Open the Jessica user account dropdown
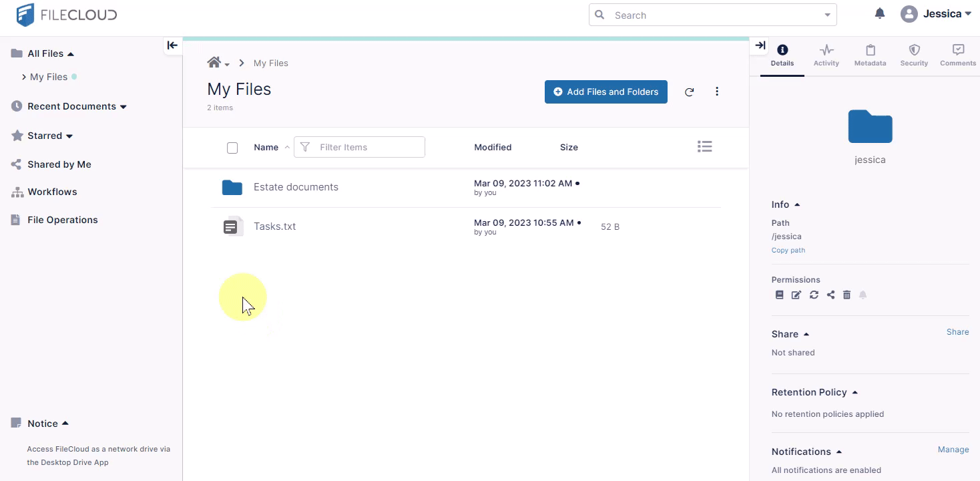The image size is (980, 481). click(935, 14)
